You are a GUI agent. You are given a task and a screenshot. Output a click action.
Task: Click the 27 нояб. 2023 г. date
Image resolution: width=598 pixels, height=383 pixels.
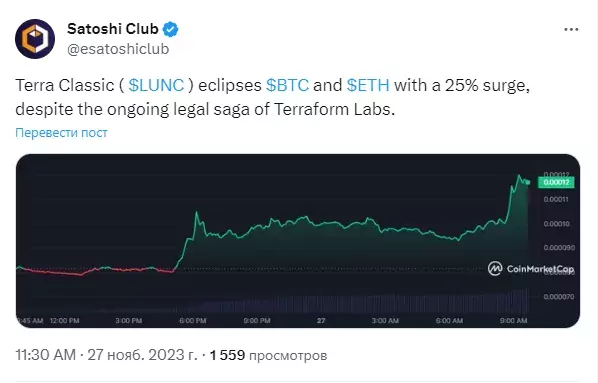142,355
